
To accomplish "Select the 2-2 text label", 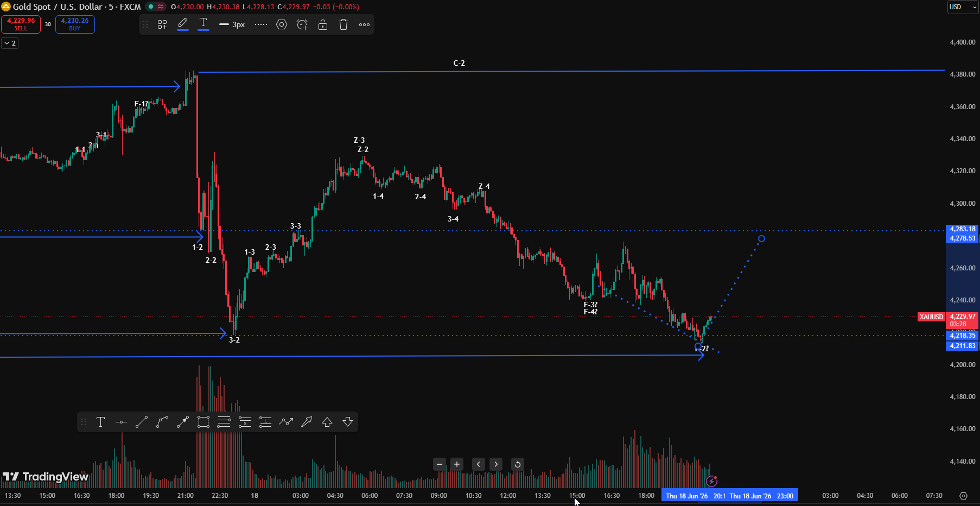I will click(x=211, y=260).
